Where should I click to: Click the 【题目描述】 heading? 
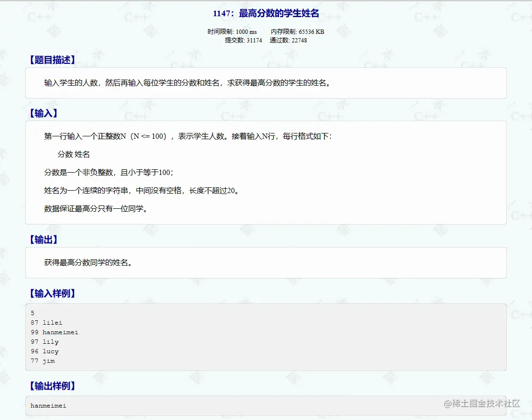(x=52, y=60)
